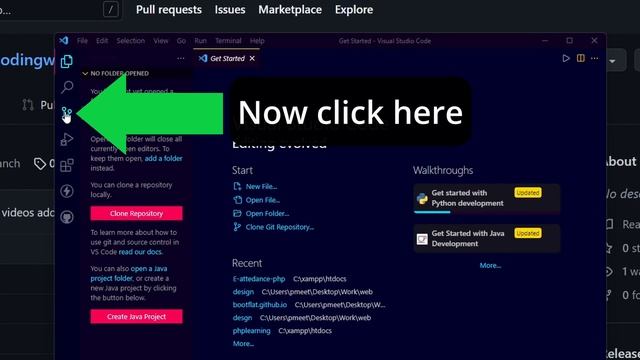Screen dimensions: 640x360
Task: Open the Extensions view in the activity bar
Action: 67,165
